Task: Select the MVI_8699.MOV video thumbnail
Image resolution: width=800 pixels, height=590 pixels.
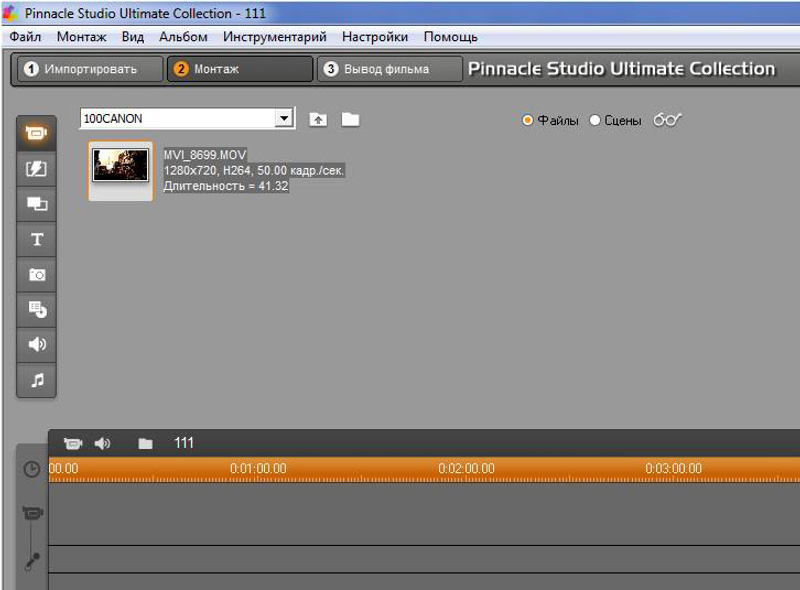Action: point(121,166)
